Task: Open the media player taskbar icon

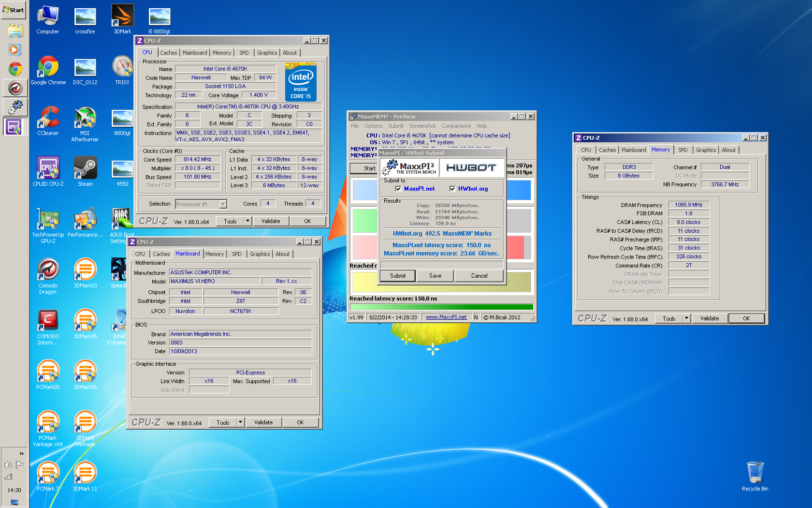Action: 15,49
